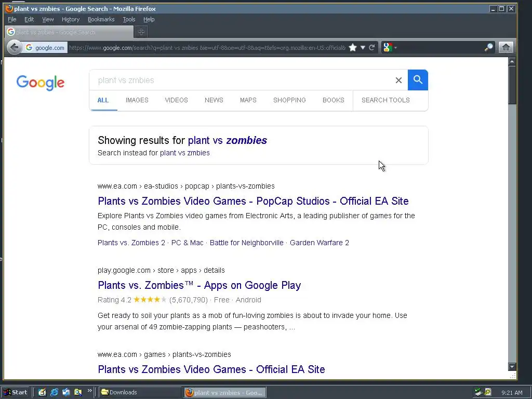Open the 'PC & Mac' sitelink
This screenshot has width=532, height=399.
click(187, 243)
